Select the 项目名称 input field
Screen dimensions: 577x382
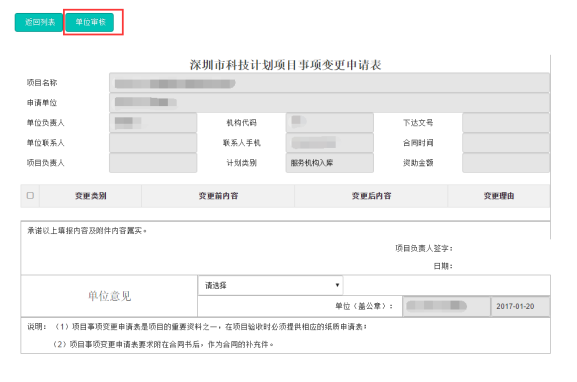tap(329, 83)
